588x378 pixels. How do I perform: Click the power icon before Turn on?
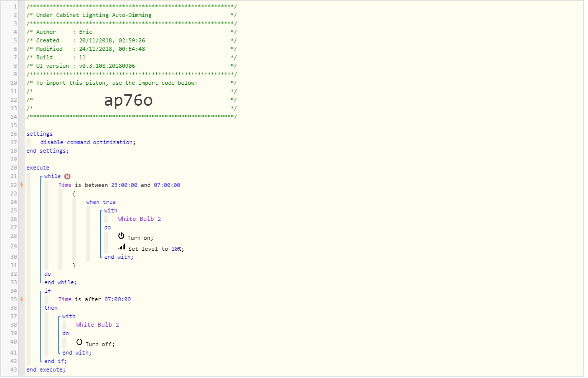coord(121,236)
